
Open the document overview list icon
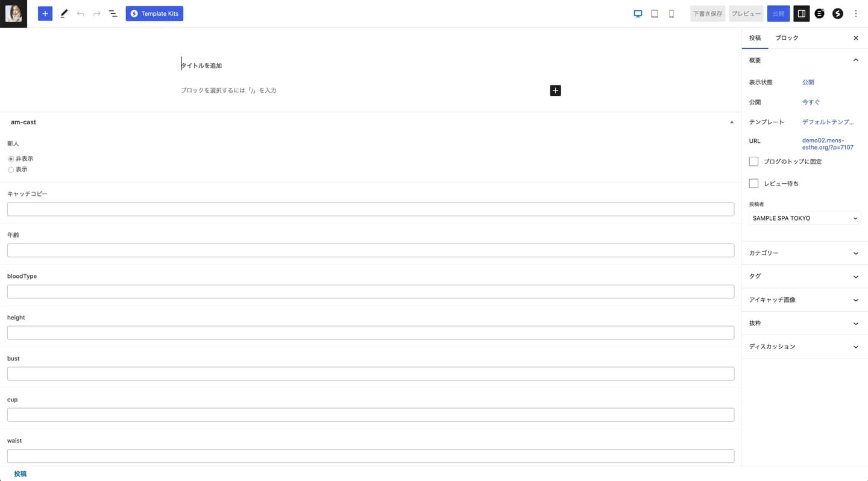(x=113, y=13)
